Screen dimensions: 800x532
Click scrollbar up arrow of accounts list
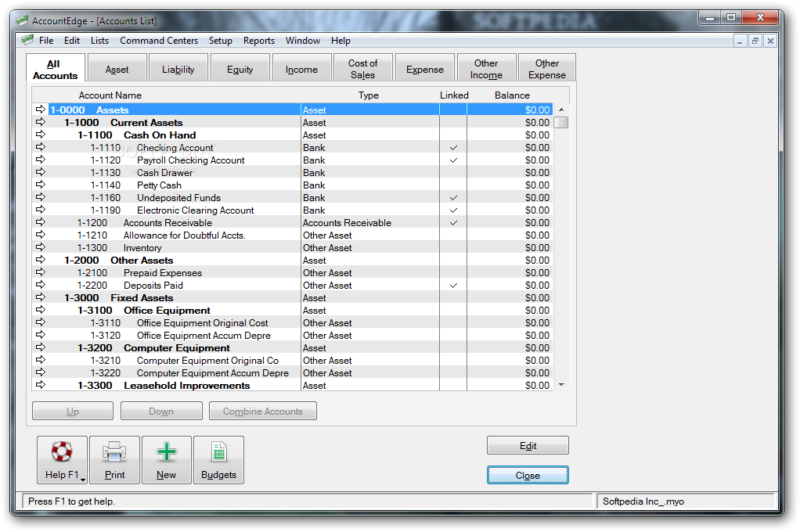click(561, 110)
